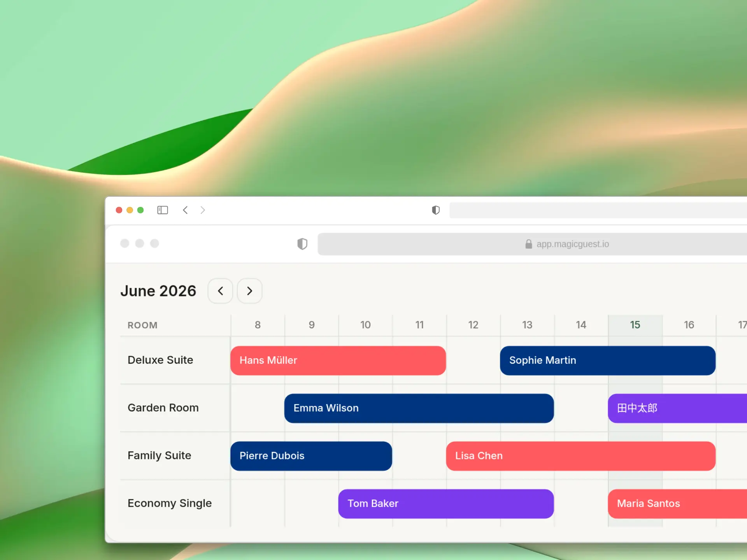Open the Economy Single row label
747x560 pixels.
[170, 503]
